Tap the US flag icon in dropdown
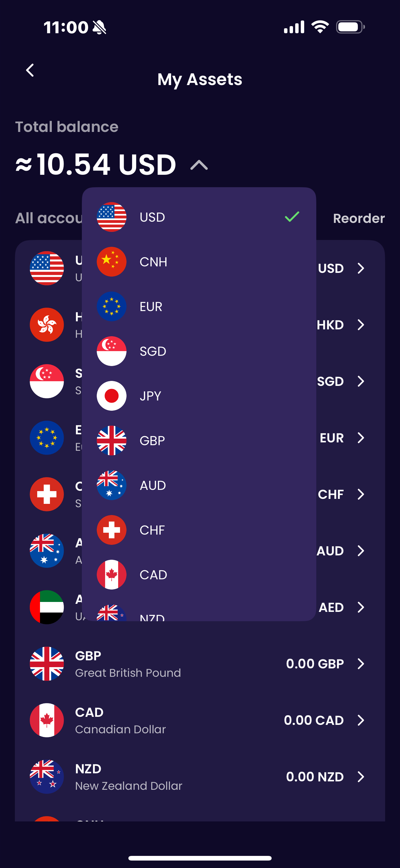 click(x=111, y=217)
